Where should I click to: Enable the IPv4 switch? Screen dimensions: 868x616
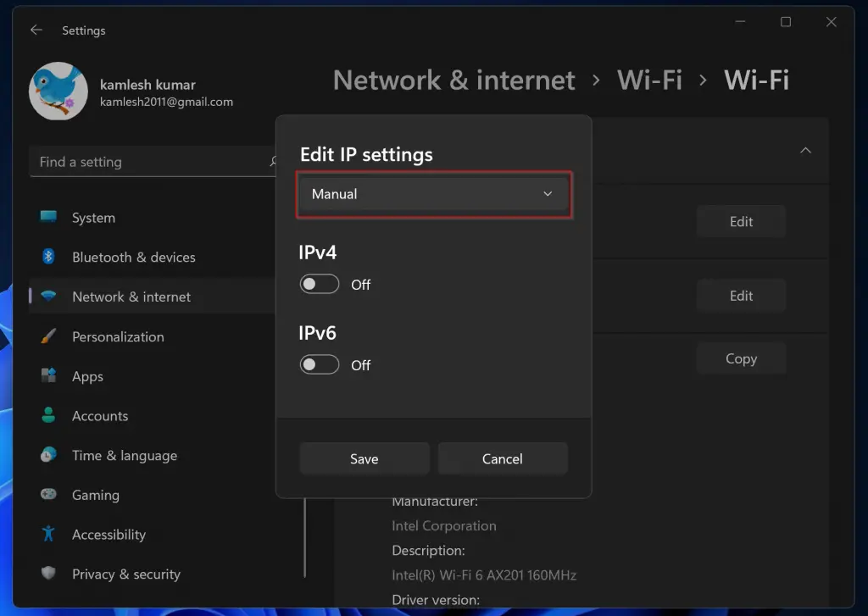point(319,284)
